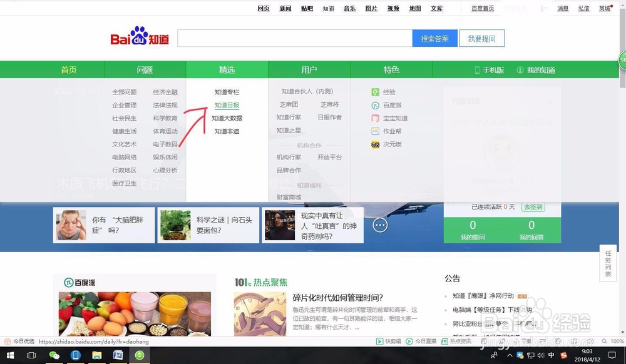Open the 特色 navigation menu
626x364 pixels.
coord(391,69)
